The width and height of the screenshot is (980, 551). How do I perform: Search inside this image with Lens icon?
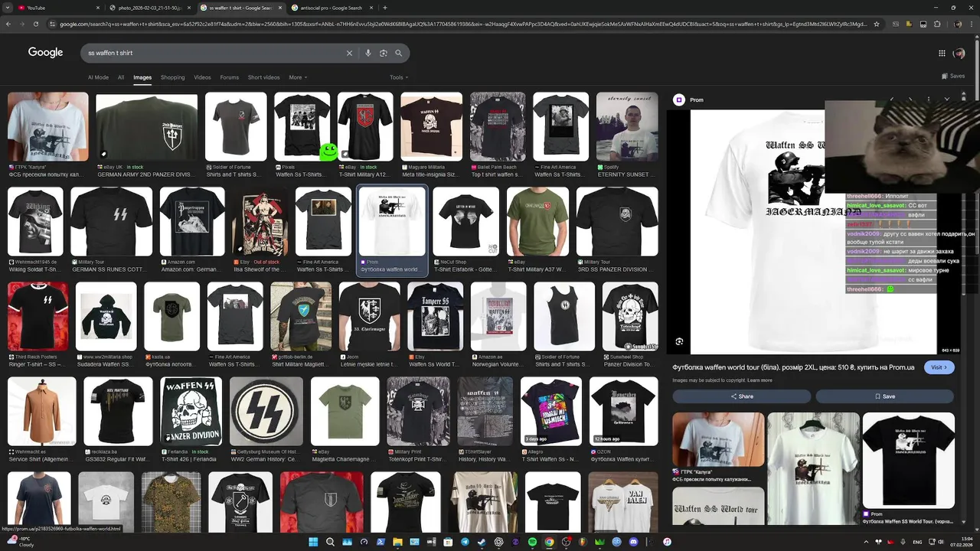[x=679, y=341]
